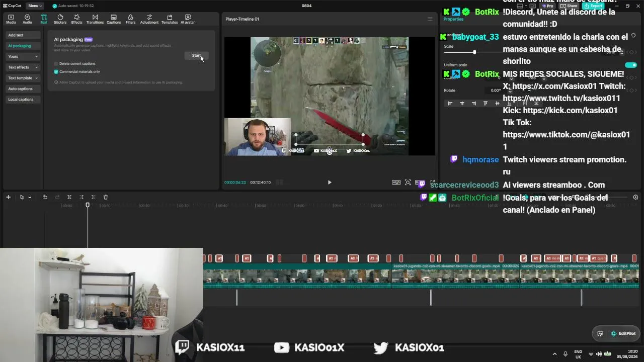This screenshot has height=362, width=644.
Task: Delete left of the playhead
Action: click(x=82, y=197)
